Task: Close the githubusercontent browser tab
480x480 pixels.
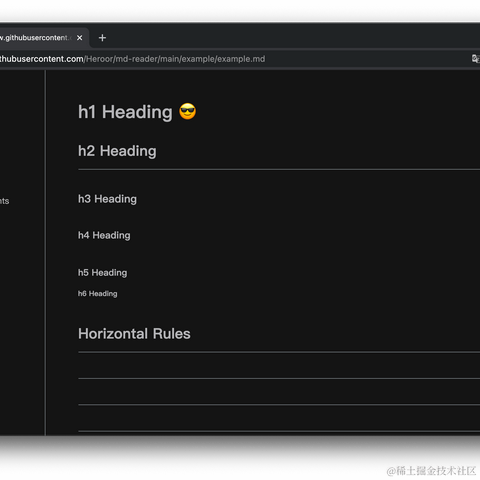Action: [79, 38]
